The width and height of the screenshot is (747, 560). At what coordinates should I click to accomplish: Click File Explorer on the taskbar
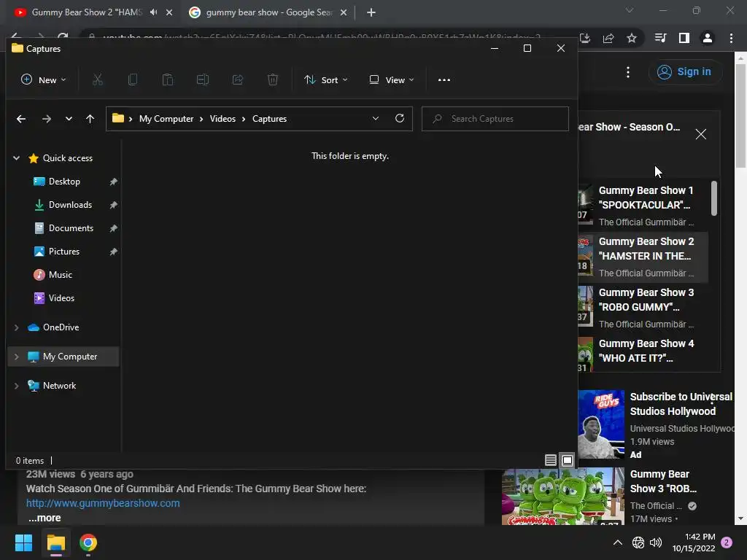click(55, 542)
